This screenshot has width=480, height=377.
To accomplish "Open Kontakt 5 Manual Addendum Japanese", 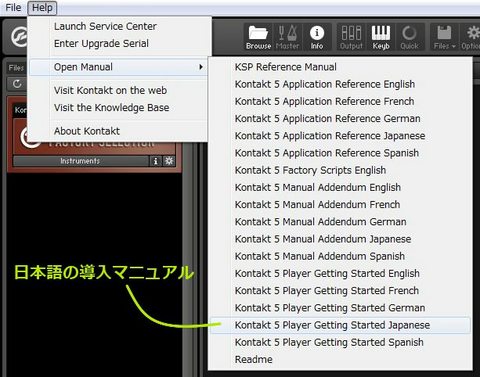I will coord(340,239).
